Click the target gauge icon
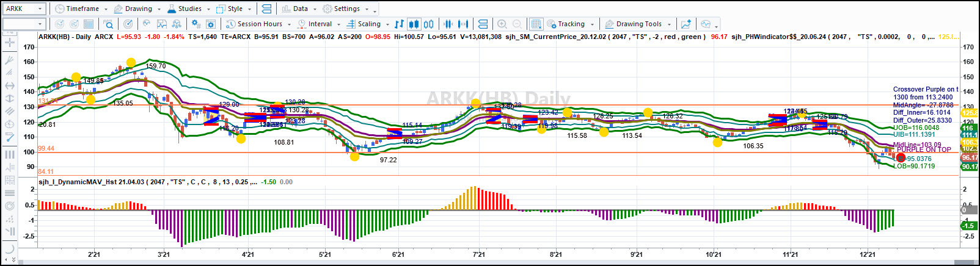This screenshot has width=980, height=266. (128, 24)
